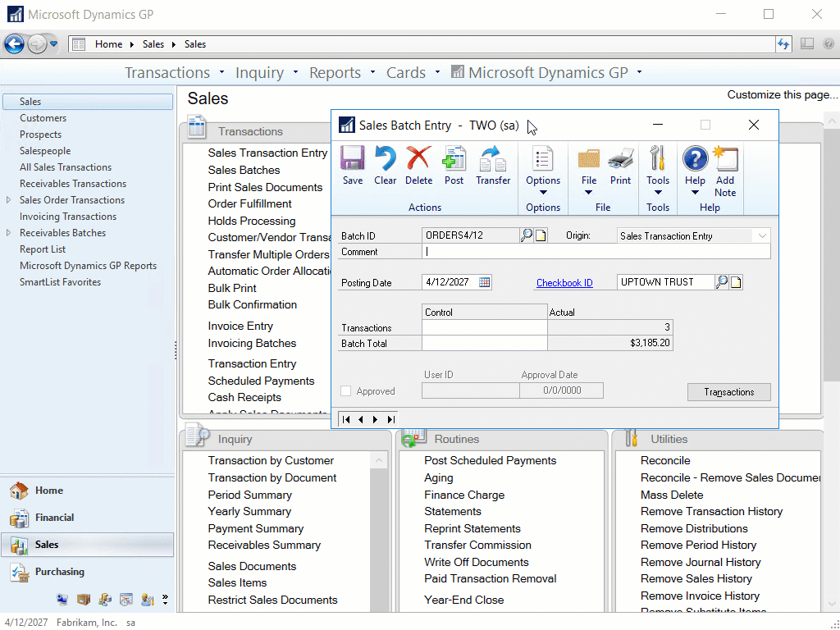
Task: Click the Batch ID field
Action: pos(470,235)
